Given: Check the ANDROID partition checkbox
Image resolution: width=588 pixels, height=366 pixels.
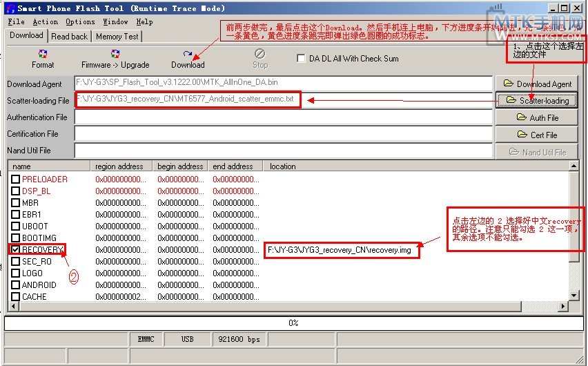Looking at the screenshot, I should point(15,285).
